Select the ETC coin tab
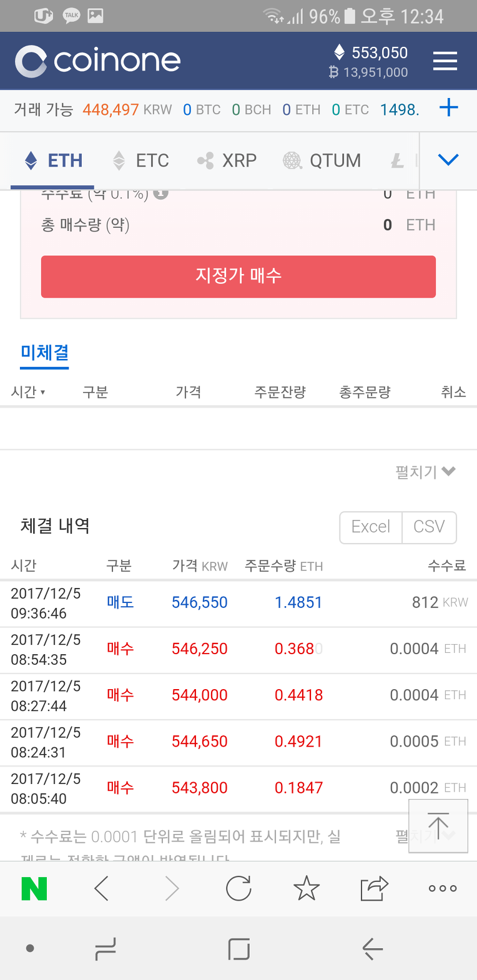This screenshot has height=980, width=477. tap(141, 160)
